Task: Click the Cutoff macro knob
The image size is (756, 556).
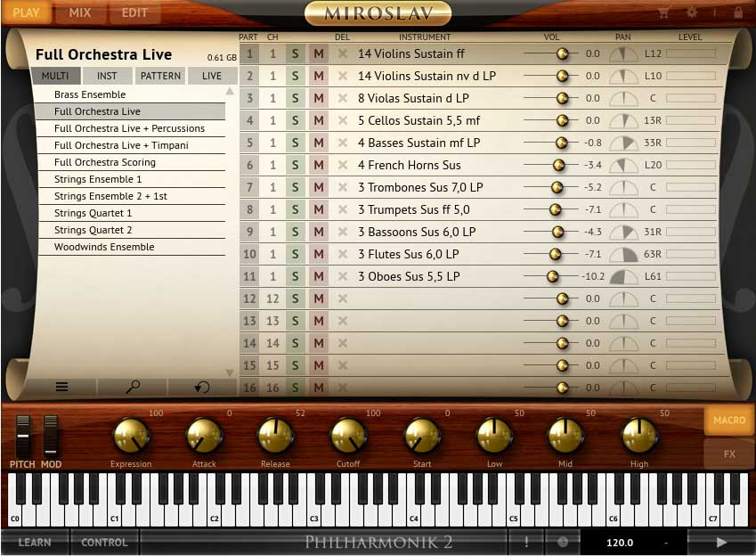Action: 348,436
